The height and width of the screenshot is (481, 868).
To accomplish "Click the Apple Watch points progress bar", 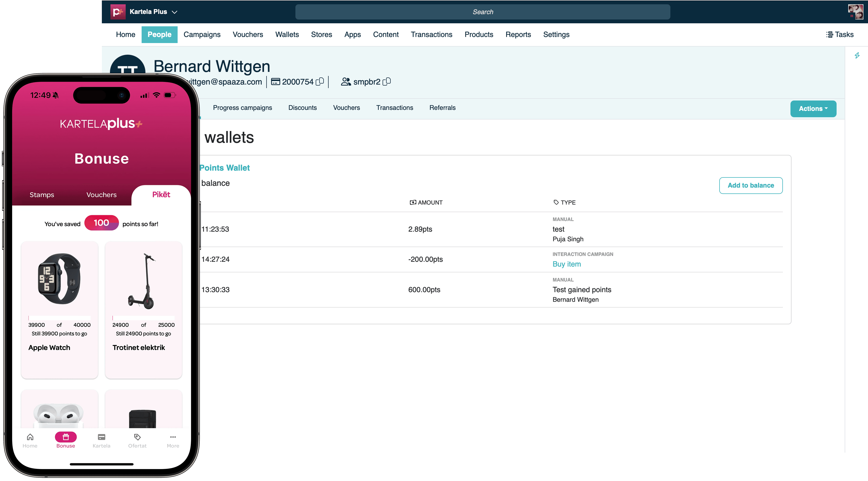I will tap(59, 318).
